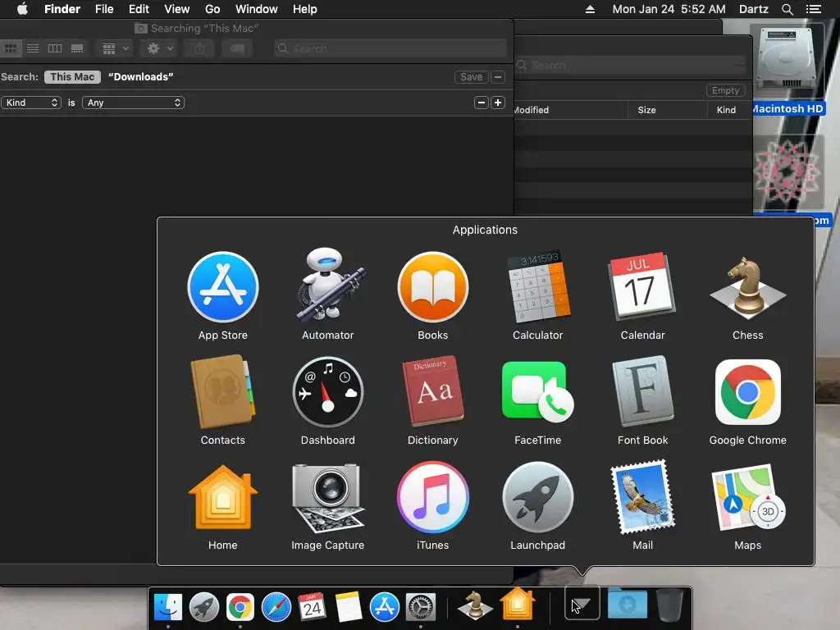Click the Edit Tags toolbar button
Viewport: 840px width, 630px height.
(x=237, y=48)
